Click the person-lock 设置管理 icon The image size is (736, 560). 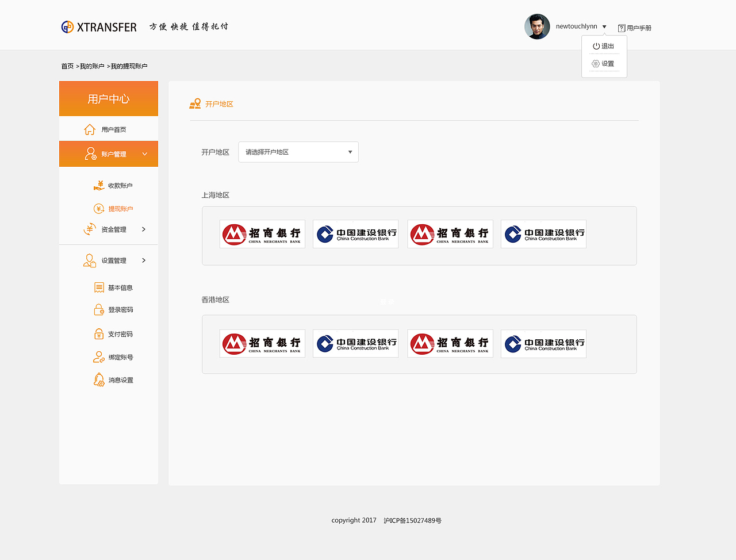90,260
